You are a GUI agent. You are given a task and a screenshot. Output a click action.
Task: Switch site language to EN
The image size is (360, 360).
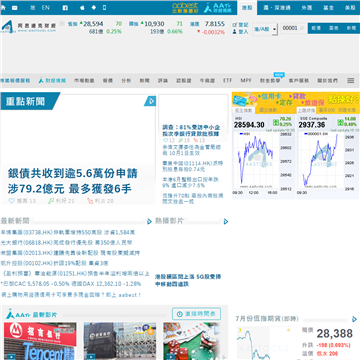[x=46, y=8]
